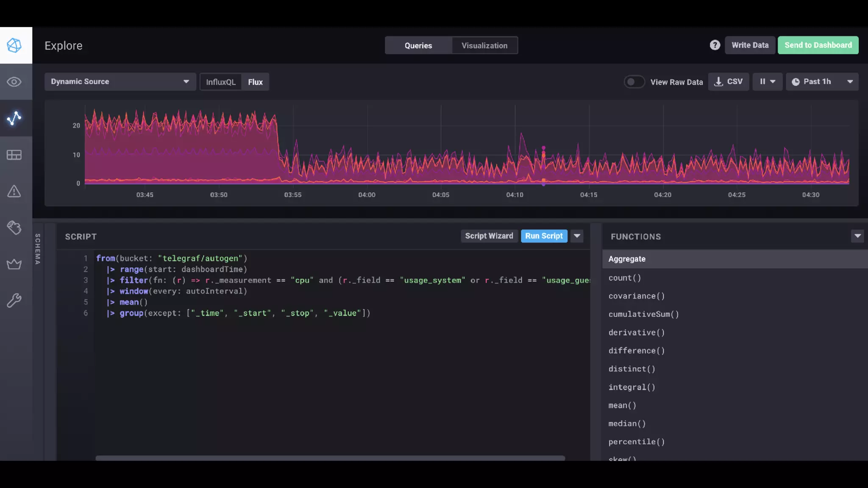
Task: Open the Log Viewer icon in sidebar
Action: pos(14,228)
